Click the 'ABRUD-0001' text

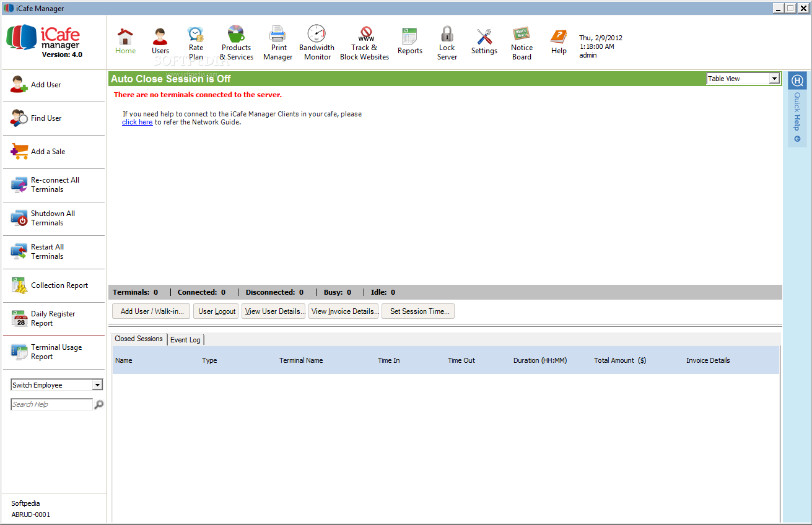point(31,514)
